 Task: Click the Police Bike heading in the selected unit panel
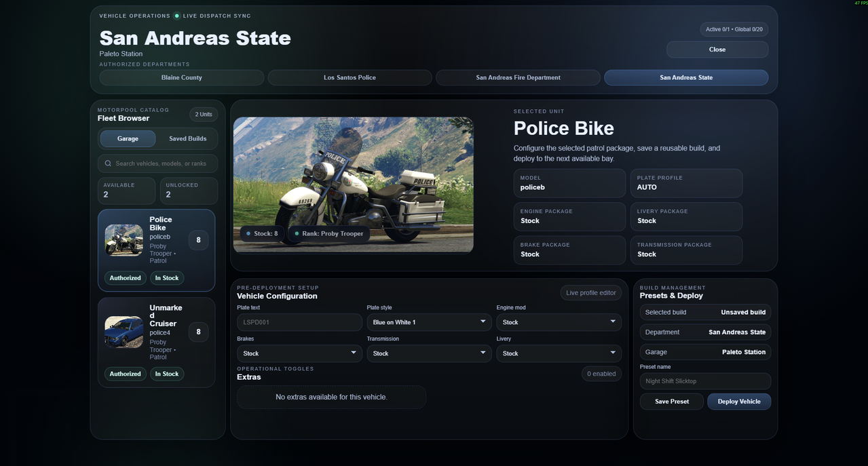(564, 128)
